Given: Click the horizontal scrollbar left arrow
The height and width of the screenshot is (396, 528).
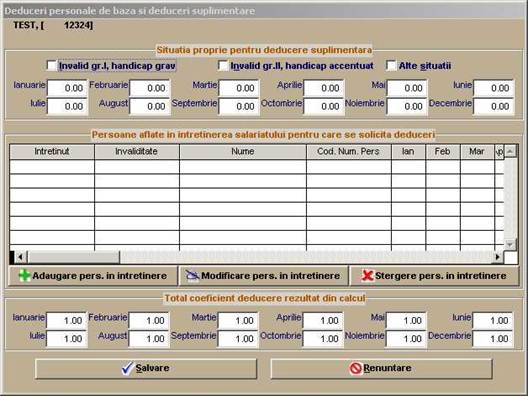Looking at the screenshot, I should (x=21, y=257).
